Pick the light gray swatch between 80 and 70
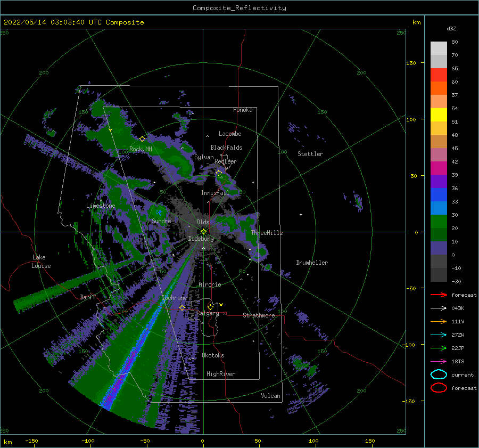This screenshot has width=479, height=448. [439, 48]
